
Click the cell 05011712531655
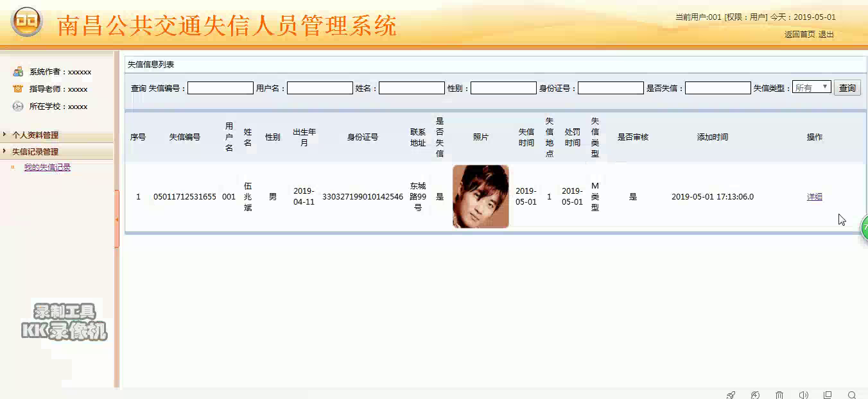point(185,197)
